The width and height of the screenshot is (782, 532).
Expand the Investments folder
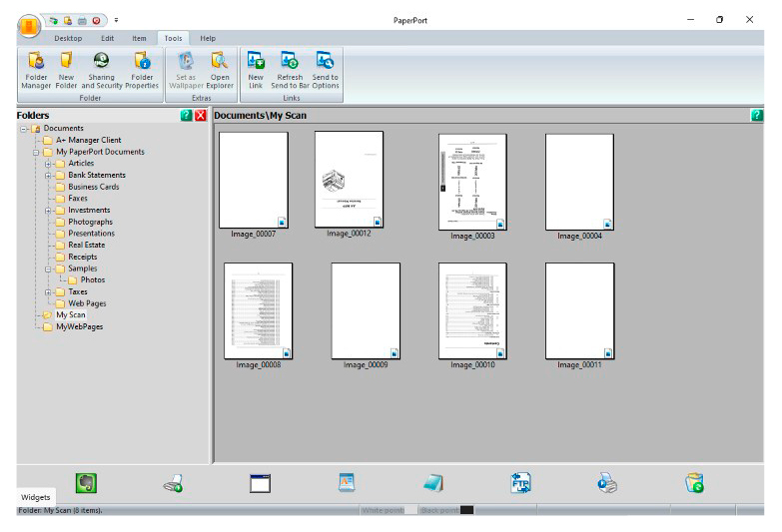coord(48,211)
